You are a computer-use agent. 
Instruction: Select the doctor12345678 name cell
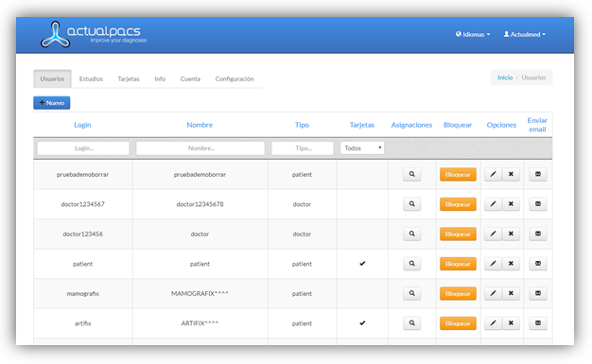click(x=200, y=204)
